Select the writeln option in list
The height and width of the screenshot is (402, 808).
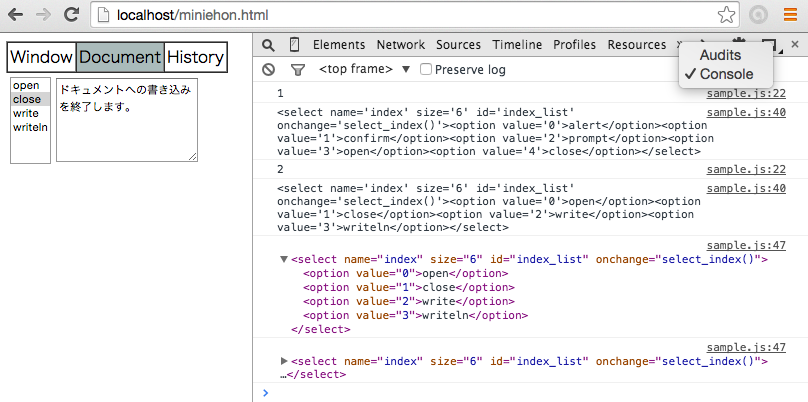pos(30,127)
